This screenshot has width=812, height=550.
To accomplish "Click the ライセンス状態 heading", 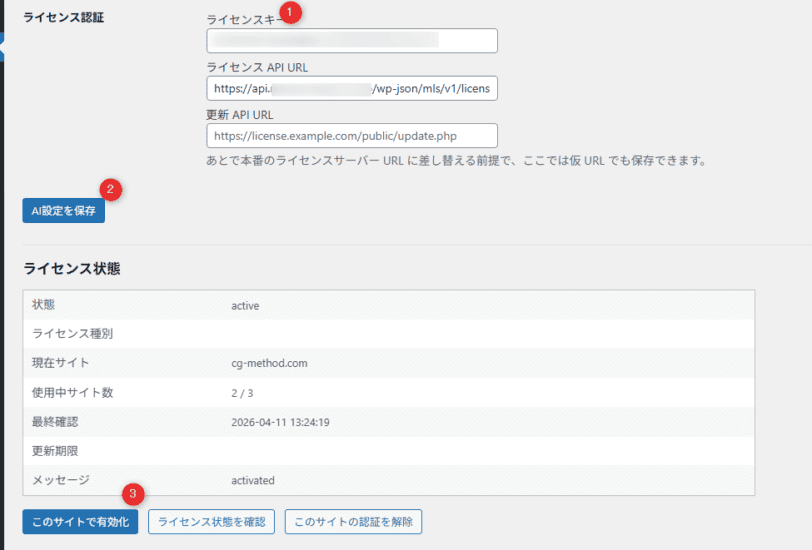I will [72, 269].
